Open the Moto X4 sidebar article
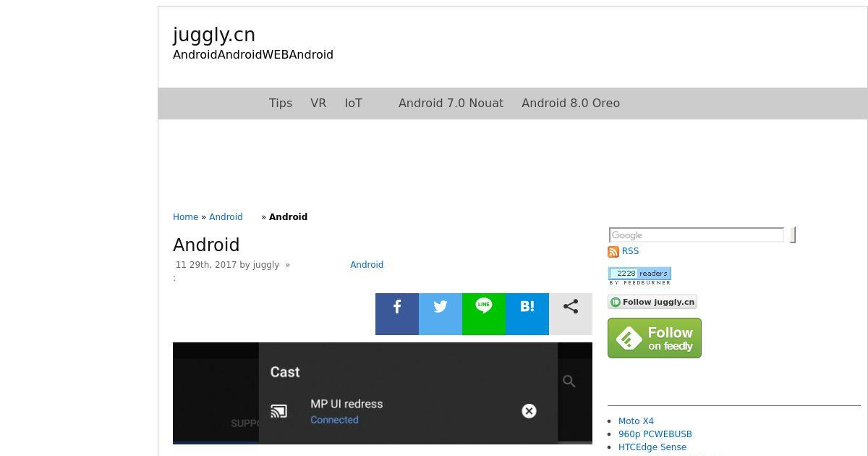The width and height of the screenshot is (868, 456). [x=636, y=421]
